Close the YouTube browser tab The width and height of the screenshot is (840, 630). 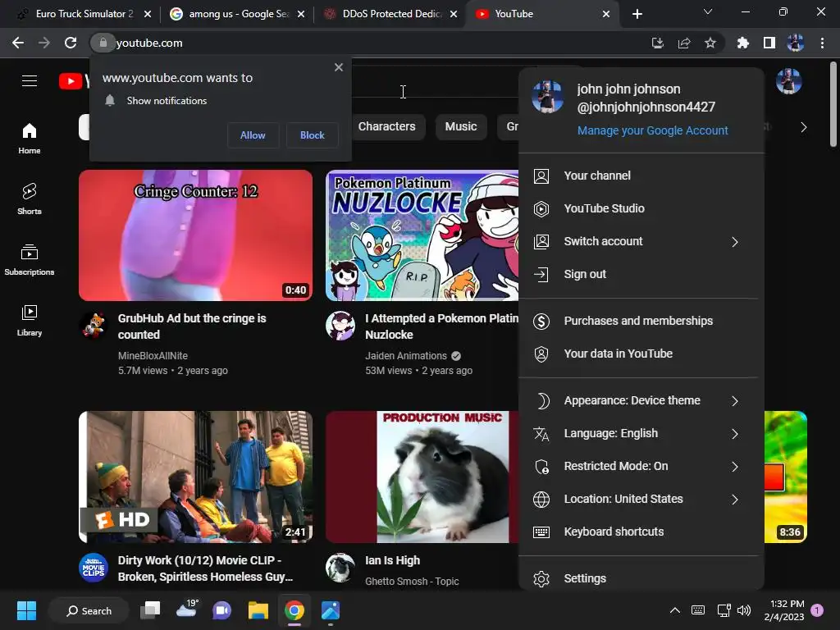click(606, 14)
